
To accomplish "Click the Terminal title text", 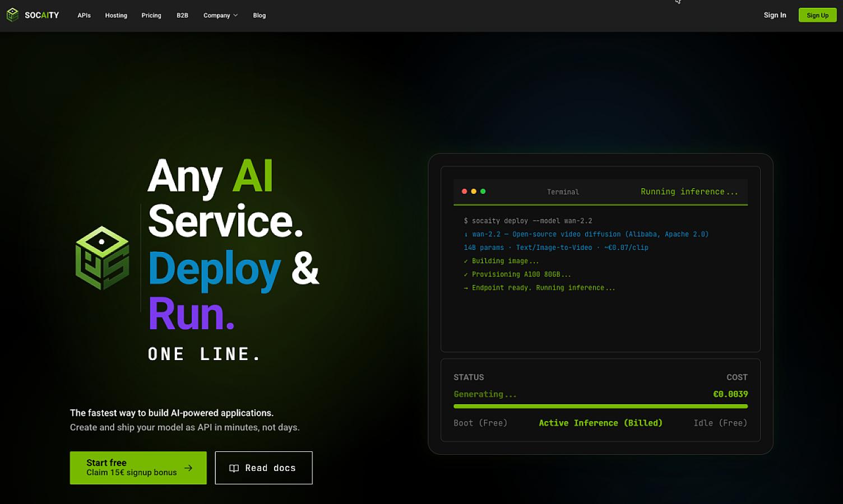I will click(563, 192).
